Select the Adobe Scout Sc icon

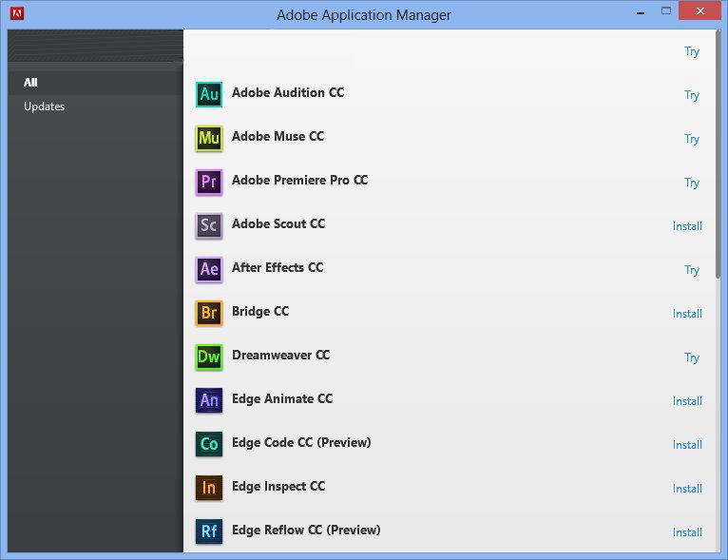click(x=209, y=225)
